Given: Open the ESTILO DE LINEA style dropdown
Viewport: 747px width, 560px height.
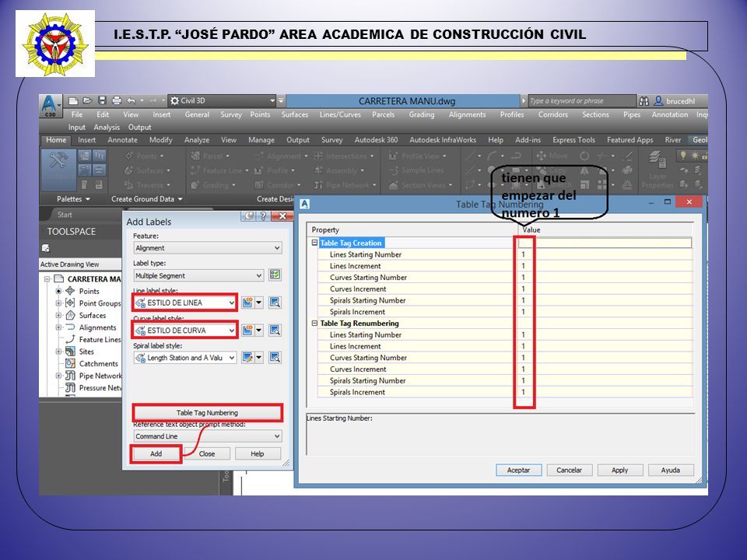Looking at the screenshot, I should [185, 303].
